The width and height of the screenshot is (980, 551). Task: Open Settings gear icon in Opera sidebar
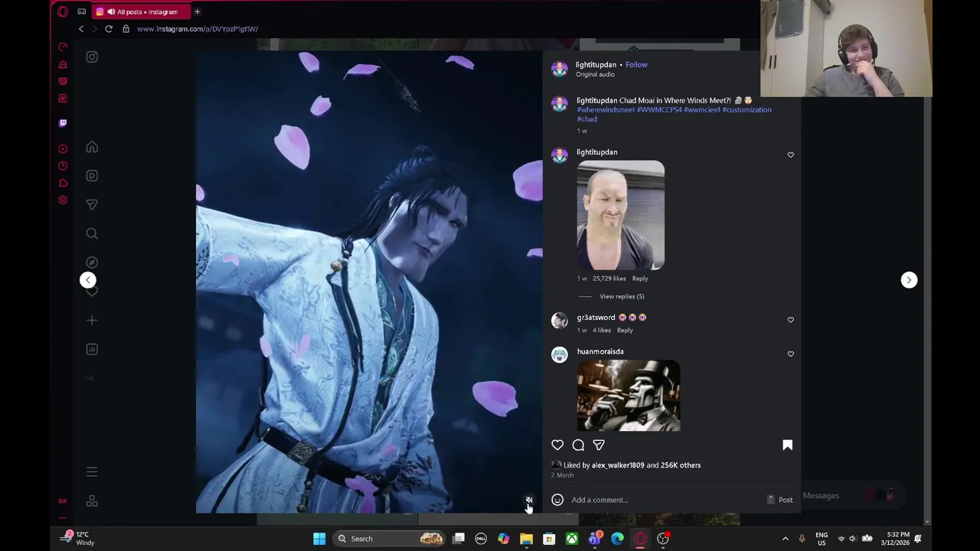tap(63, 201)
